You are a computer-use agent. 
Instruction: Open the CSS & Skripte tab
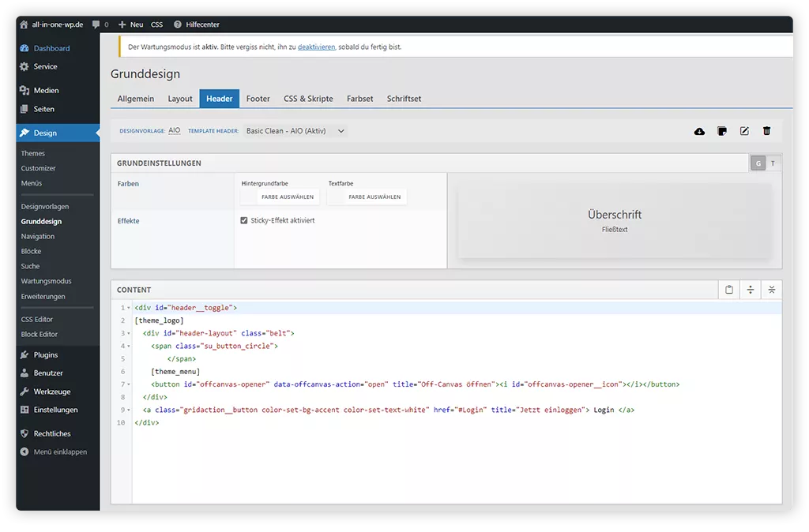(308, 99)
